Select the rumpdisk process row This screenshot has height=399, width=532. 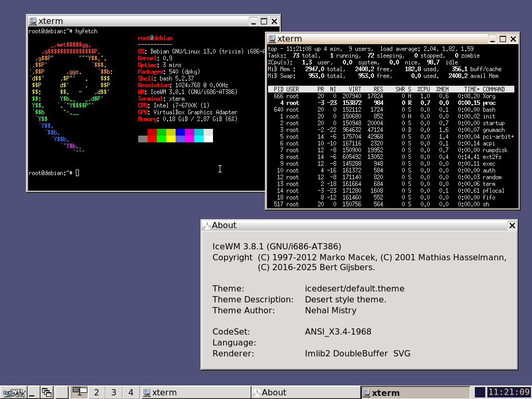click(391, 150)
